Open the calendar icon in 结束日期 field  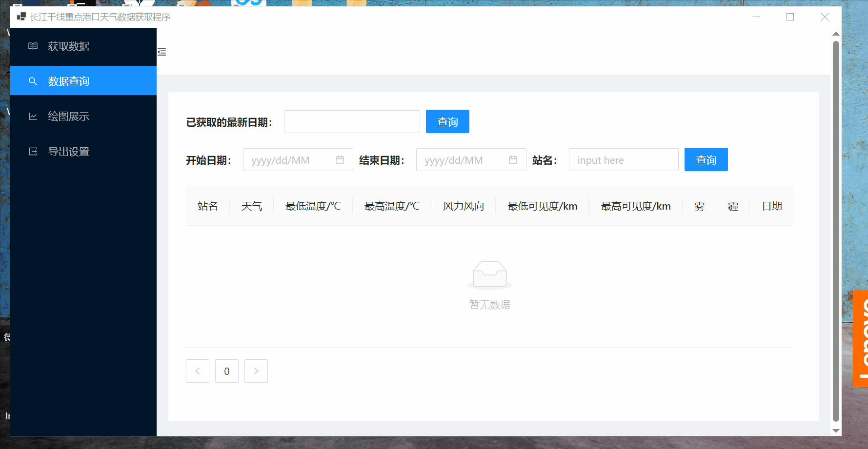(x=513, y=159)
